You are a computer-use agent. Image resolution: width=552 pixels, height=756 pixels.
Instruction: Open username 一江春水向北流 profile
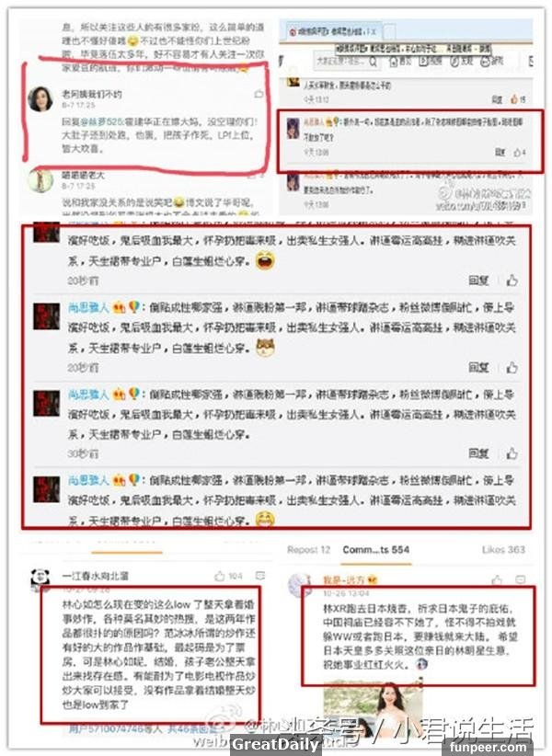pos(96,576)
